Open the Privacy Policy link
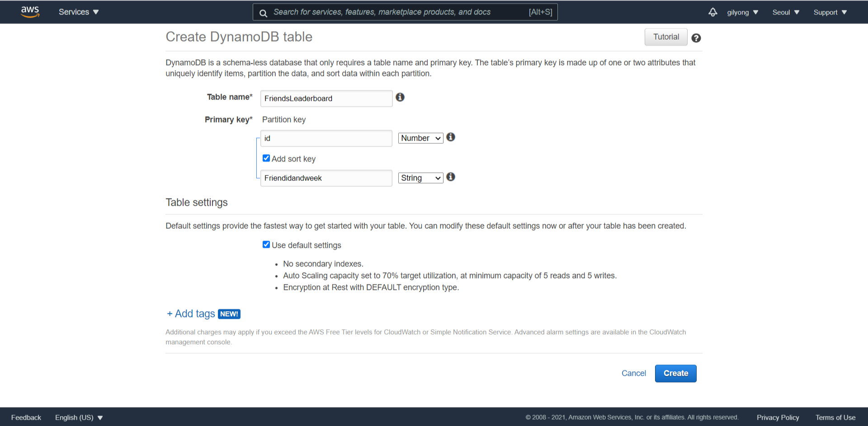Screen dimensions: 868x426 click(778, 417)
